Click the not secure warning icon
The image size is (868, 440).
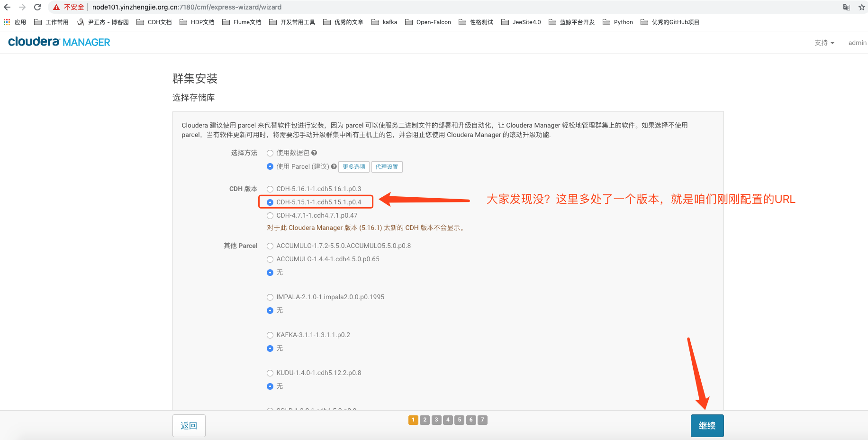point(56,7)
